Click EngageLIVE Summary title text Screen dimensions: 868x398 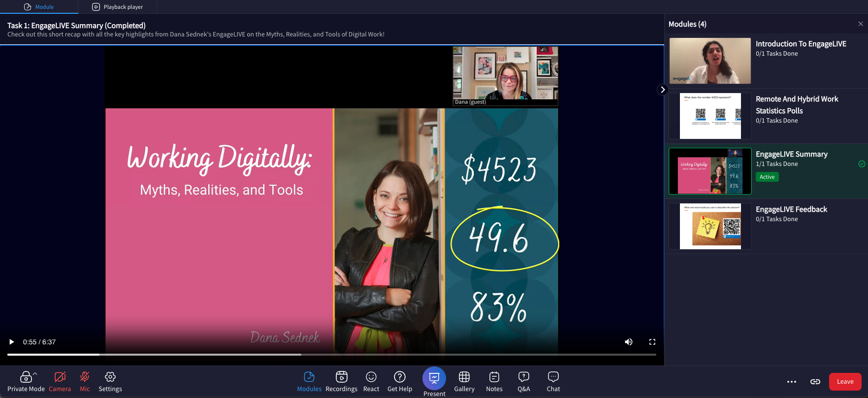tap(792, 154)
